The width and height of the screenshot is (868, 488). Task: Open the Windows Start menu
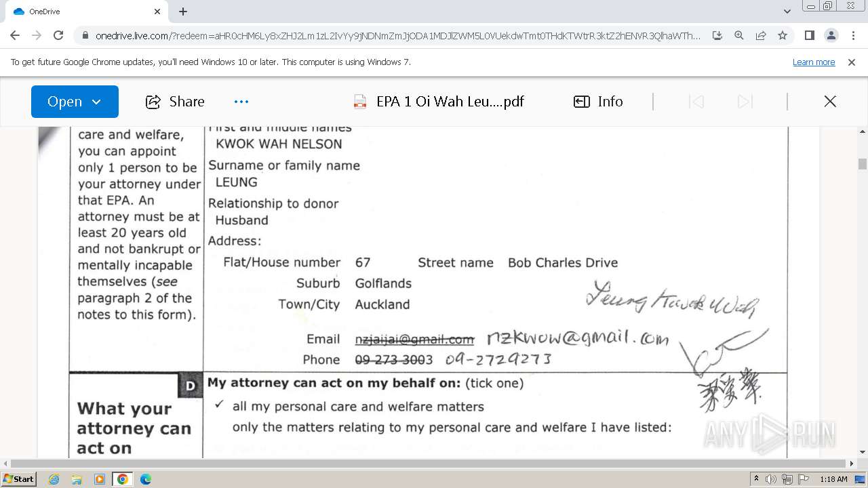click(x=18, y=479)
